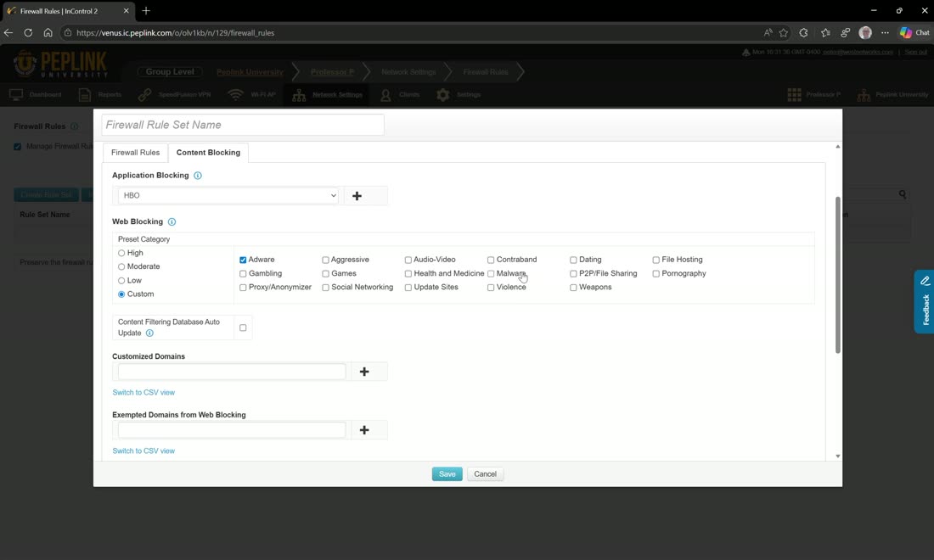Open favorites list icon
Image resolution: width=934 pixels, height=560 pixels.
825,33
